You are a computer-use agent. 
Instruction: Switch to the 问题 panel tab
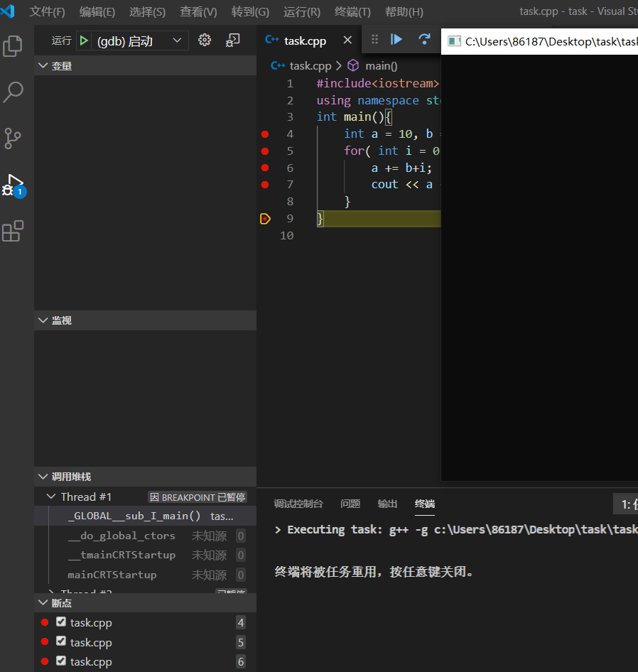pos(350,504)
